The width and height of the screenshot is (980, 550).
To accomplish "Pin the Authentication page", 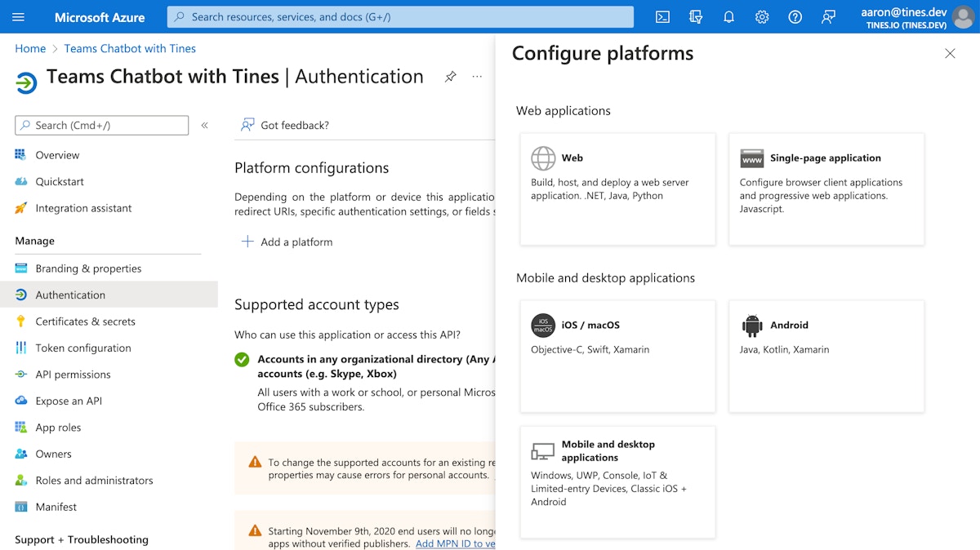I will [450, 77].
